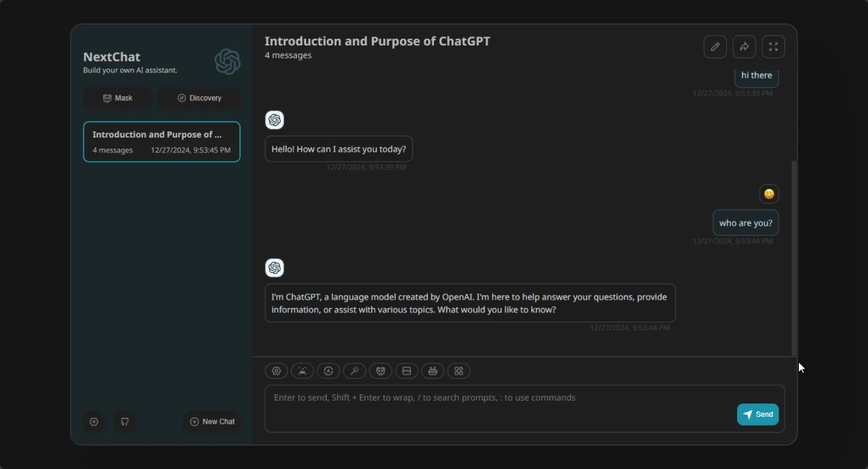Click the 'Build your own AI assistant.' tagline

point(130,70)
